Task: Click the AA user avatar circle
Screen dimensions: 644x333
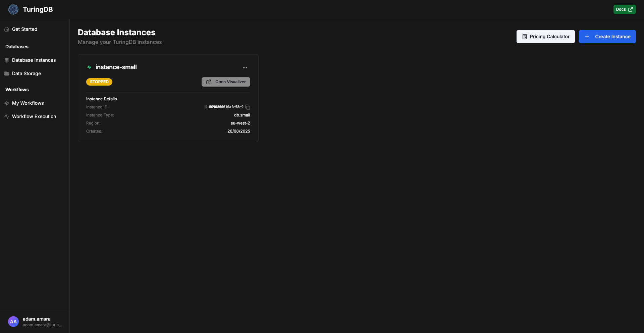Action: 13,321
